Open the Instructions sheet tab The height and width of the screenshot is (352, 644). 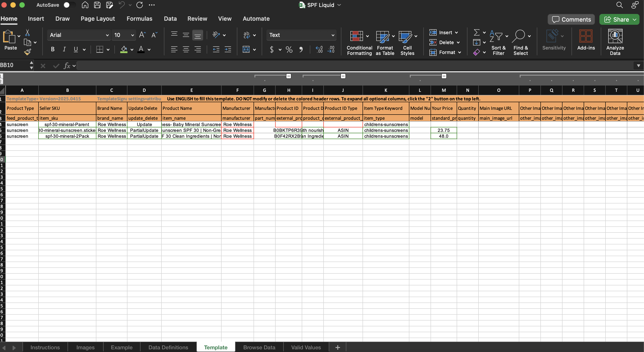pyautogui.click(x=45, y=347)
